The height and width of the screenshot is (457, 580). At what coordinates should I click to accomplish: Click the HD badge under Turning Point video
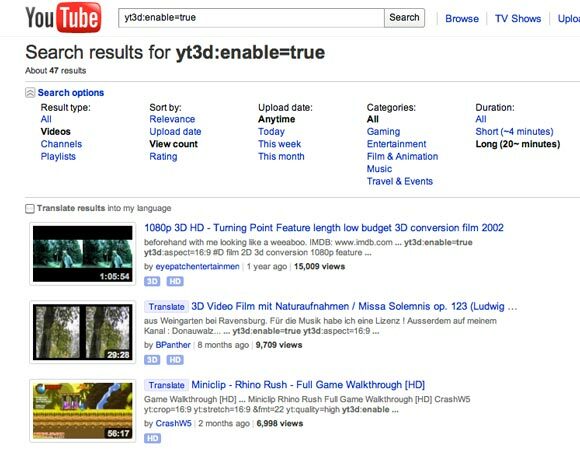pos(175,282)
